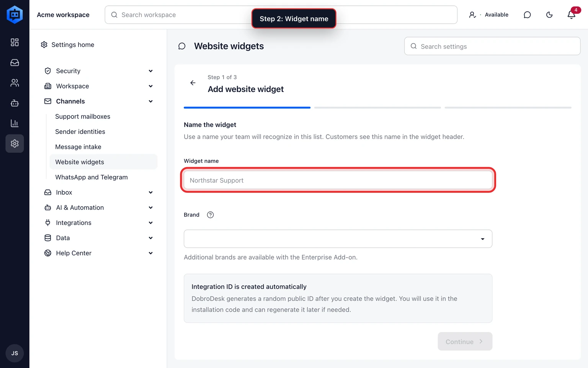The width and height of the screenshot is (588, 368).
Task: Click the Search workspace field
Action: tap(281, 15)
